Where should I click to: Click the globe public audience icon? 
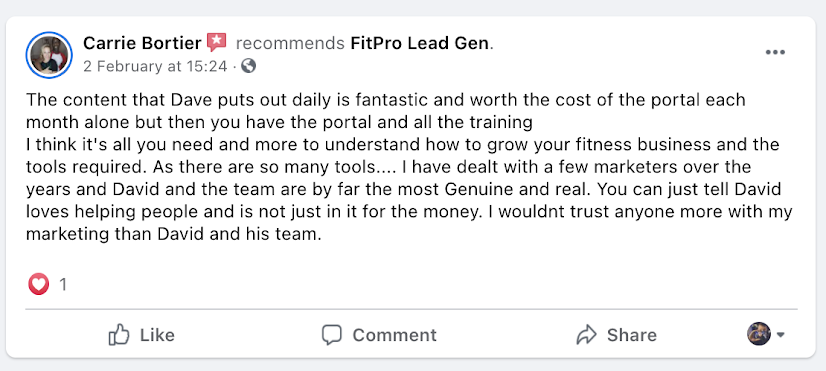pyautogui.click(x=248, y=66)
